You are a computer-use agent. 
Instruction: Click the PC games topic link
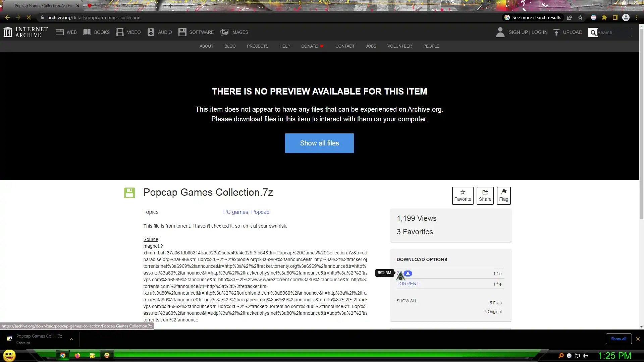click(235, 212)
